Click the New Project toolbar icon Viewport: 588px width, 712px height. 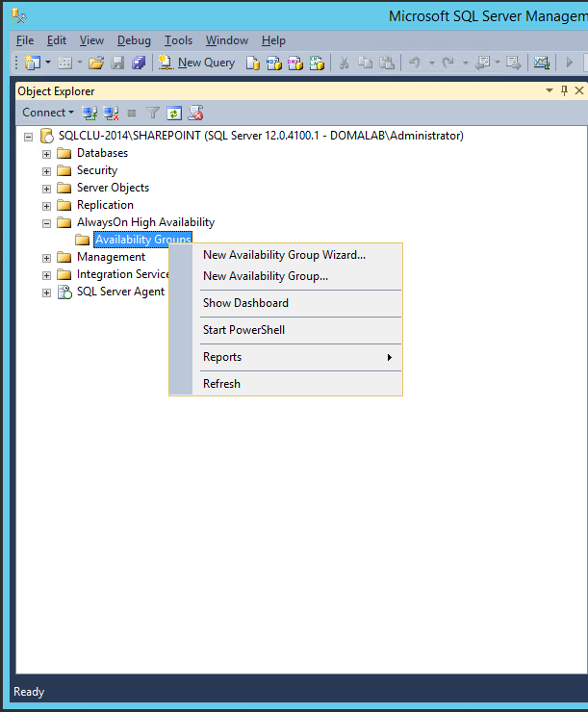point(32,63)
